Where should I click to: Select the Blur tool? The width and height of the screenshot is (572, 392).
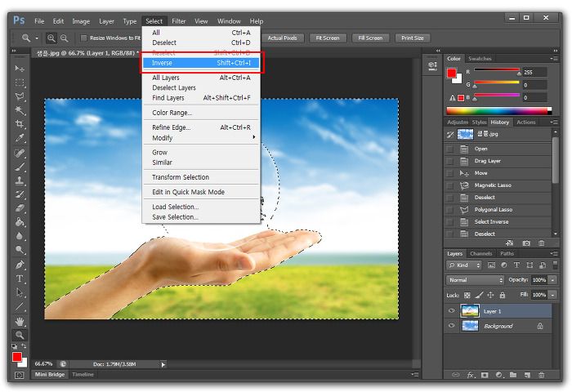[20, 236]
